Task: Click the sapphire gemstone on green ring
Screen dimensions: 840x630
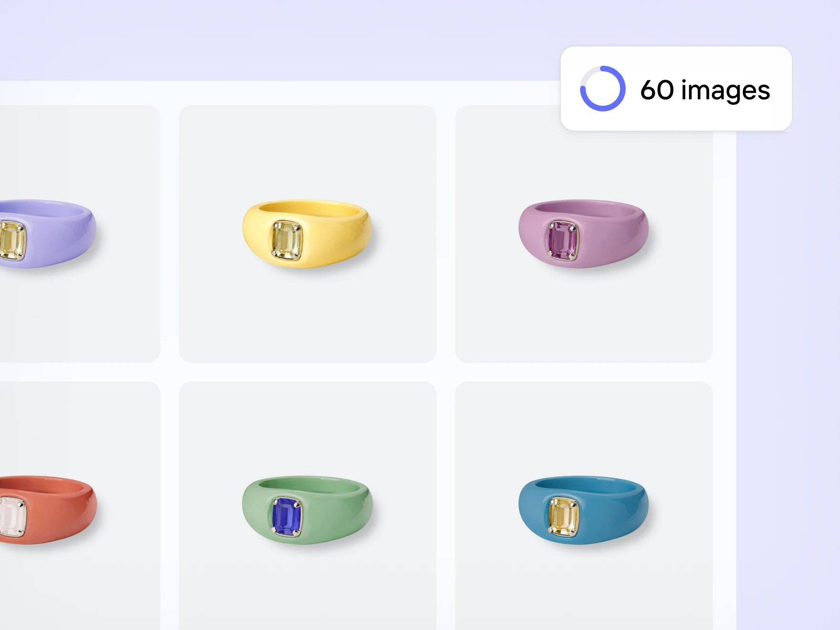Action: point(287,517)
